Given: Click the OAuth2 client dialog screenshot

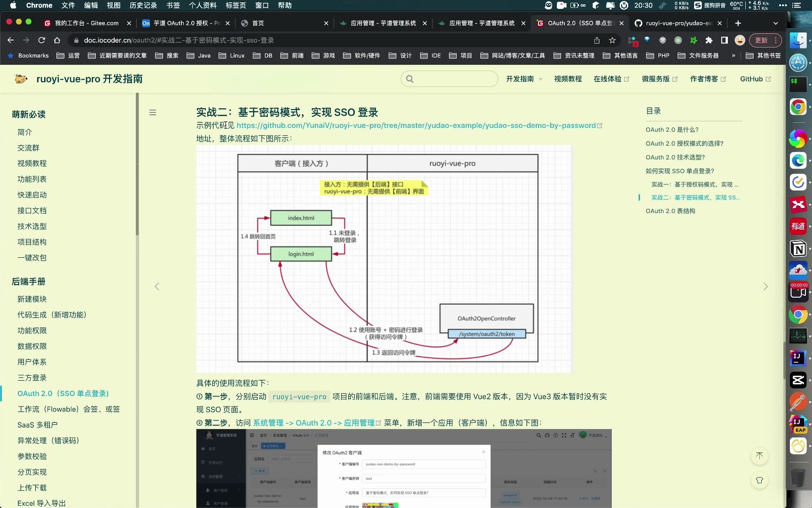Looking at the screenshot, I should click(x=404, y=468).
